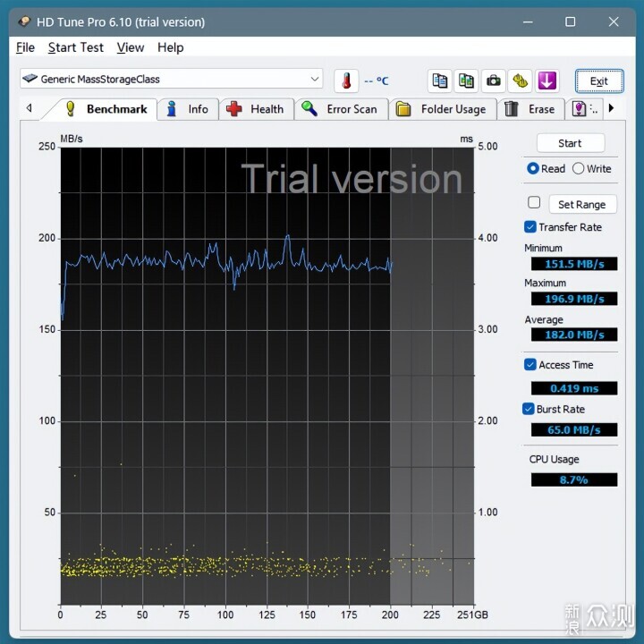
Task: Click the access time value 0.419 ms
Action: (574, 388)
